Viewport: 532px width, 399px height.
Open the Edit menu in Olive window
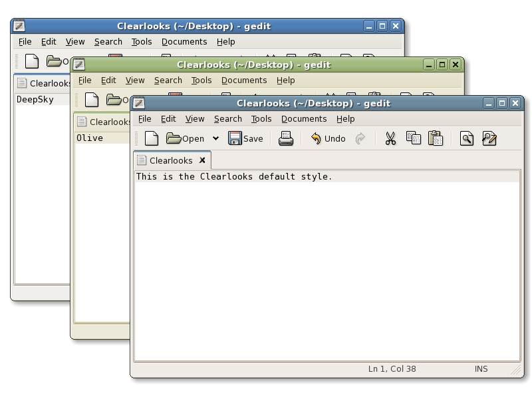pos(108,80)
